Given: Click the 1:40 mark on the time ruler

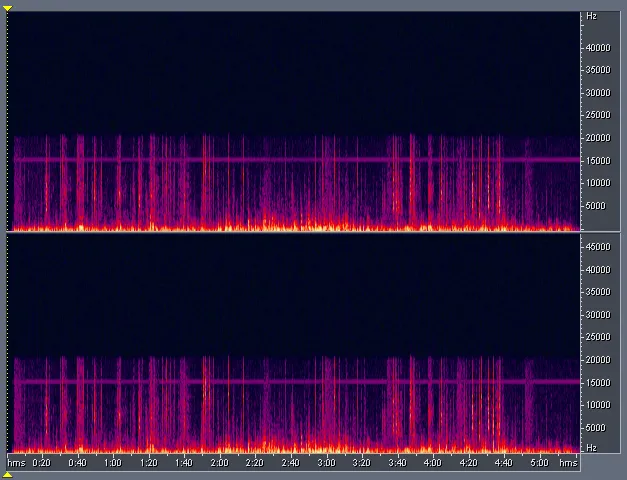Looking at the screenshot, I should (184, 463).
